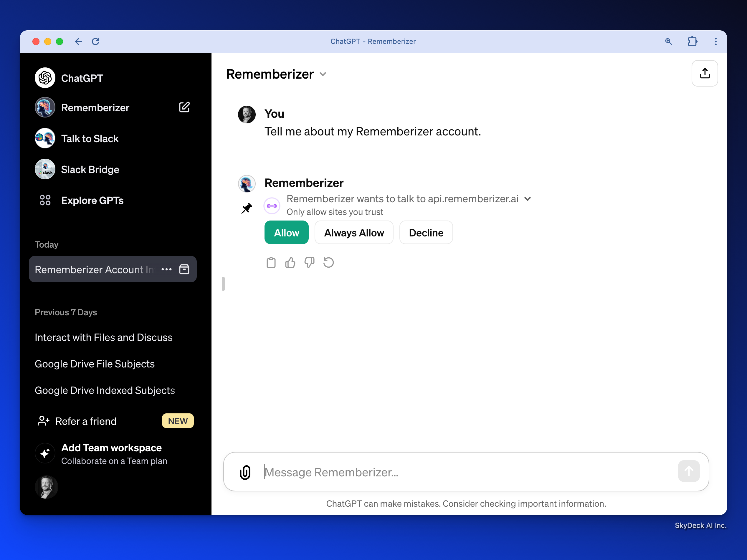This screenshot has height=560, width=747.
Task: Focus the Message Rememberizer input field
Action: coord(466,472)
